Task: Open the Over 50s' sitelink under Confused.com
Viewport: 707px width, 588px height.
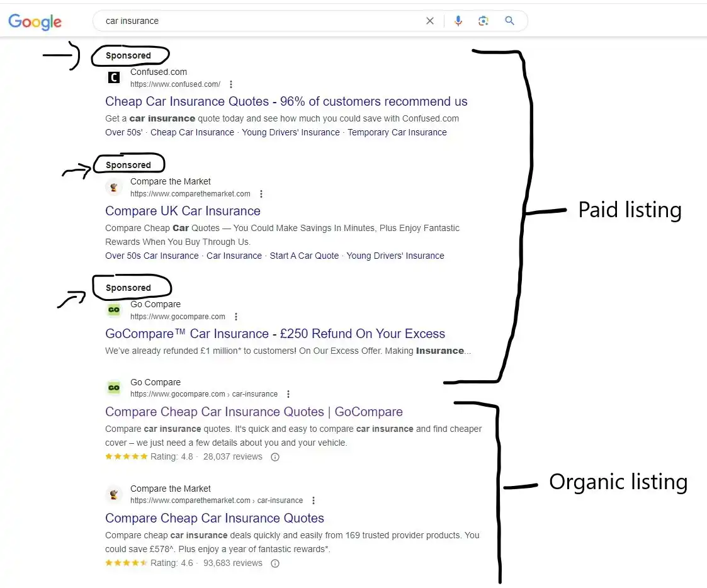Action: tap(123, 132)
